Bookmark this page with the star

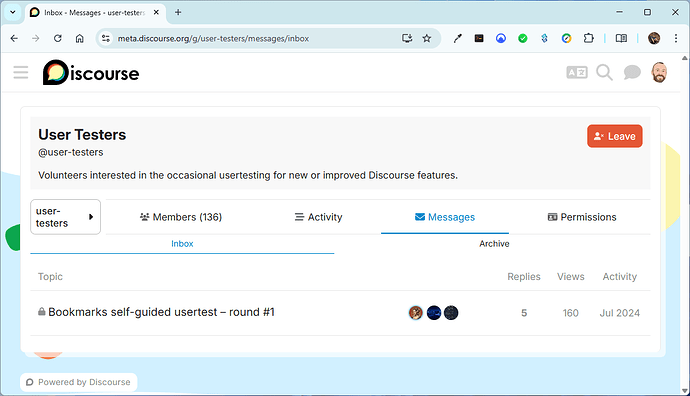[427, 38]
